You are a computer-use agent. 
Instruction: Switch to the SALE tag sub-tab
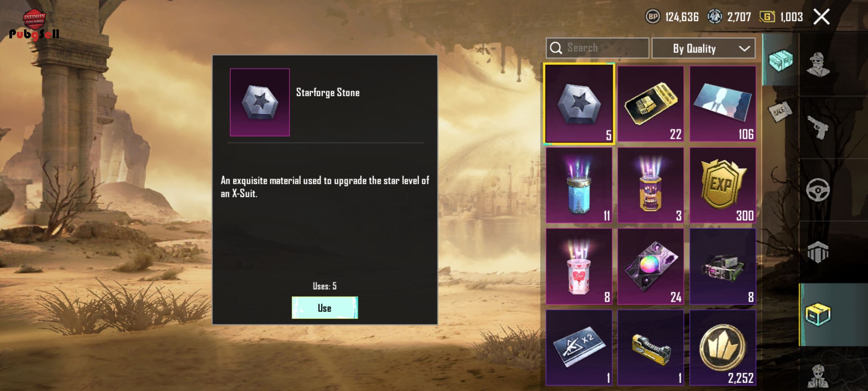[x=780, y=112]
